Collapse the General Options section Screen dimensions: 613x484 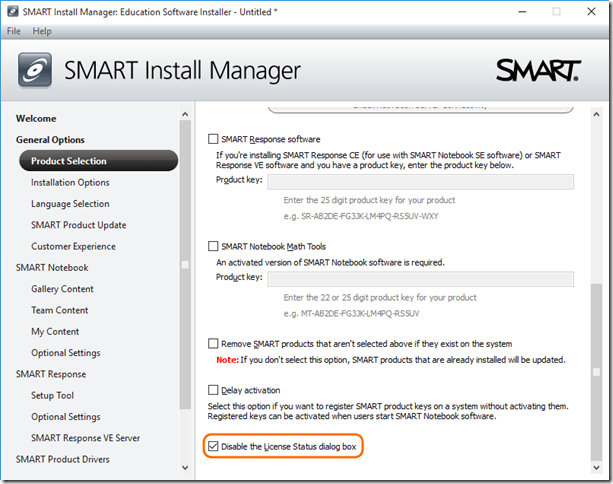[50, 140]
